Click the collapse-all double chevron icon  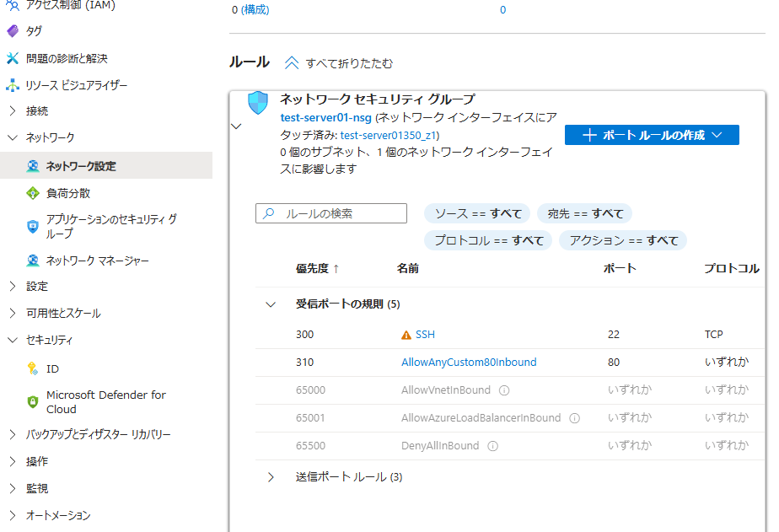(292, 63)
